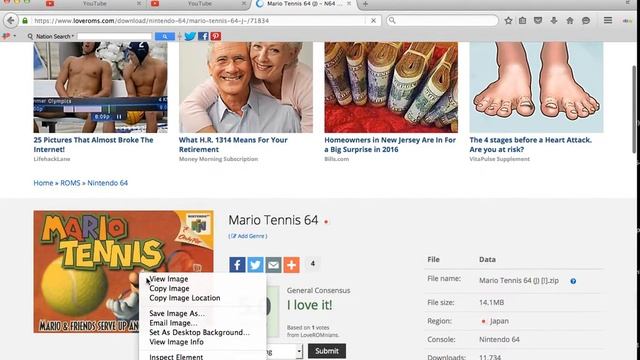Open The 4 stages before Heart Attack link
This screenshot has height=360, width=640.
click(x=530, y=144)
